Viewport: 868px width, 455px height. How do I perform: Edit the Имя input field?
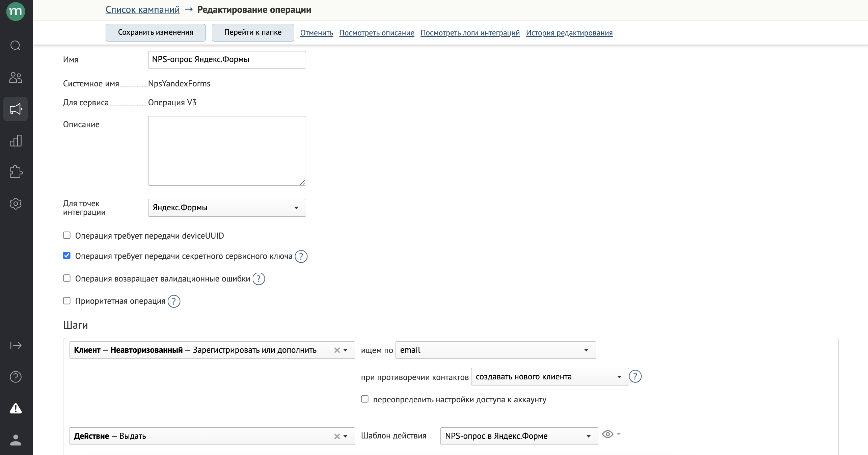click(227, 60)
